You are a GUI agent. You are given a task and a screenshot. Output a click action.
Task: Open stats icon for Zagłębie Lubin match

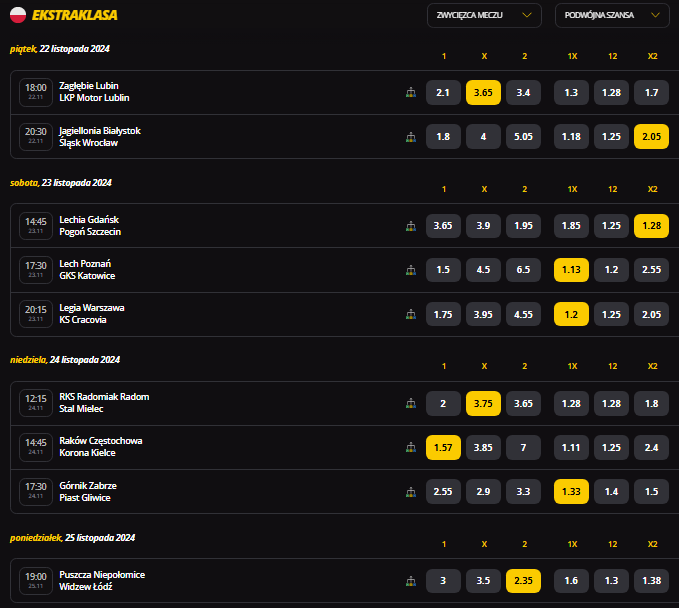tap(410, 92)
